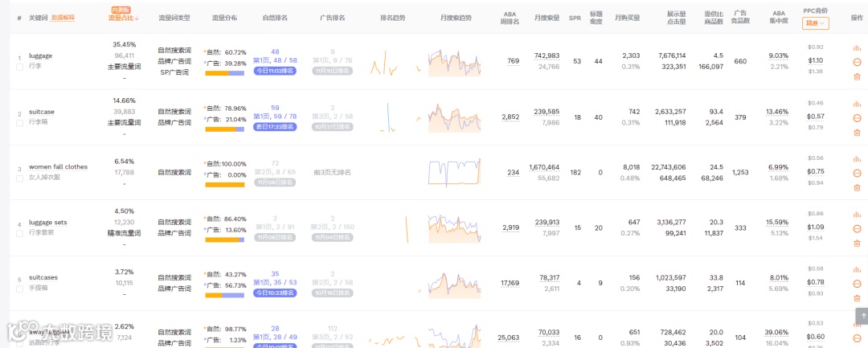Delete the luggage sets keyword row
868x348 pixels.
click(x=857, y=243)
